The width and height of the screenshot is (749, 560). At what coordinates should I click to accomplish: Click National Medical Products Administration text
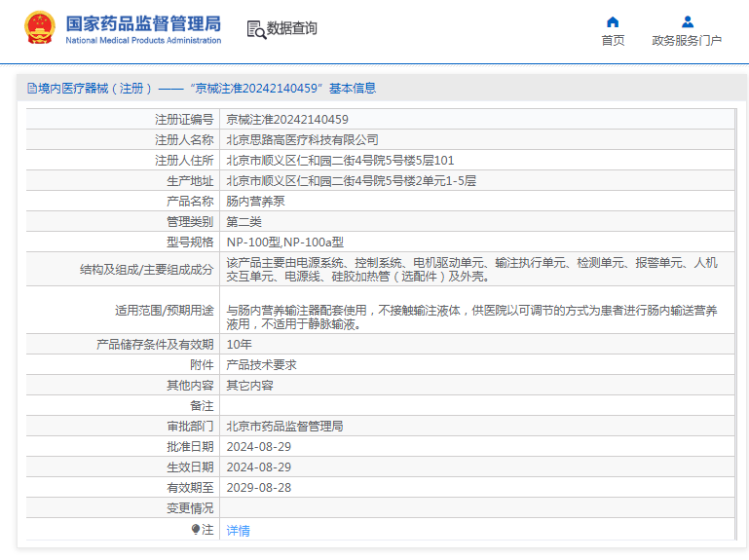click(143, 41)
